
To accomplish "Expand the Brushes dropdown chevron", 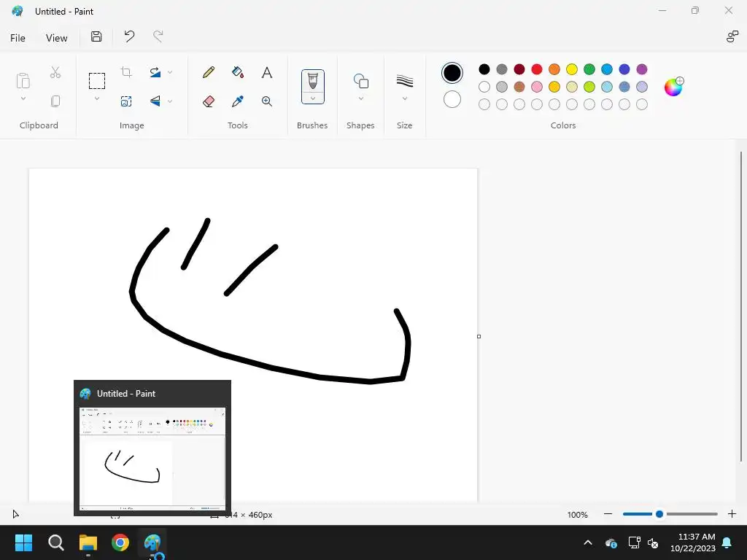I will pyautogui.click(x=313, y=98).
